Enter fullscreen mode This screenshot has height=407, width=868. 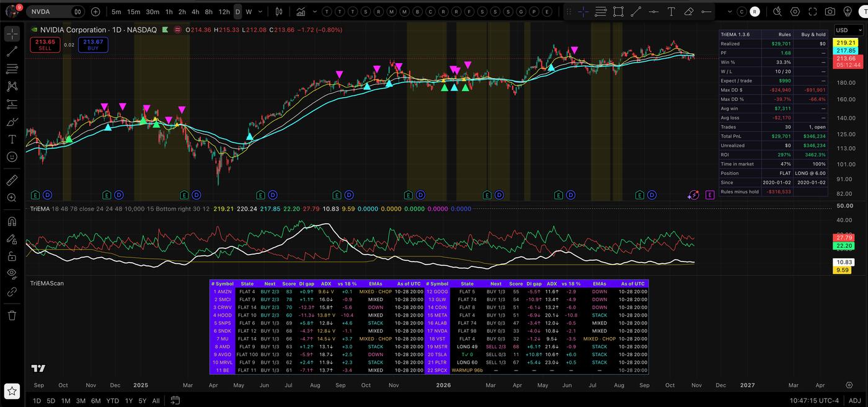point(813,11)
